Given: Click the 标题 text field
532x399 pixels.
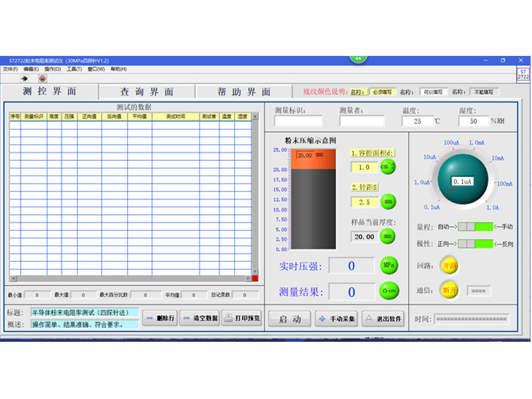Looking at the screenshot, I should pos(84,313).
